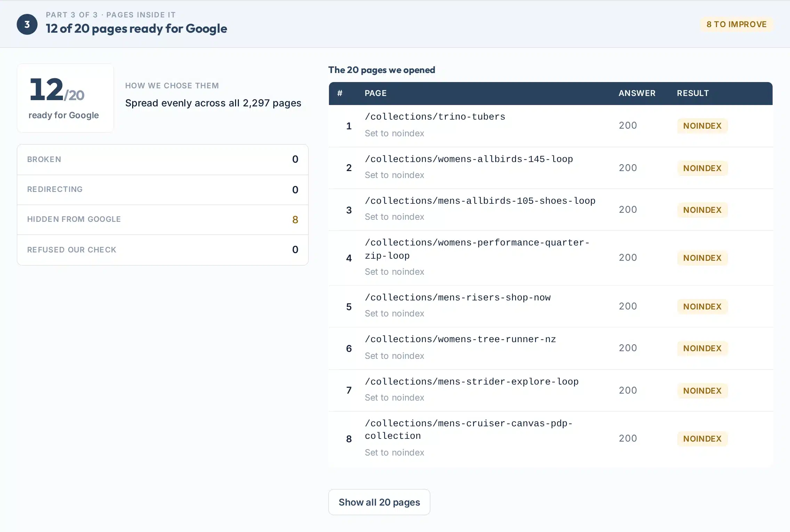Click 'Spread evenly across all 2,297 pages' text
This screenshot has height=532, width=790.
213,103
